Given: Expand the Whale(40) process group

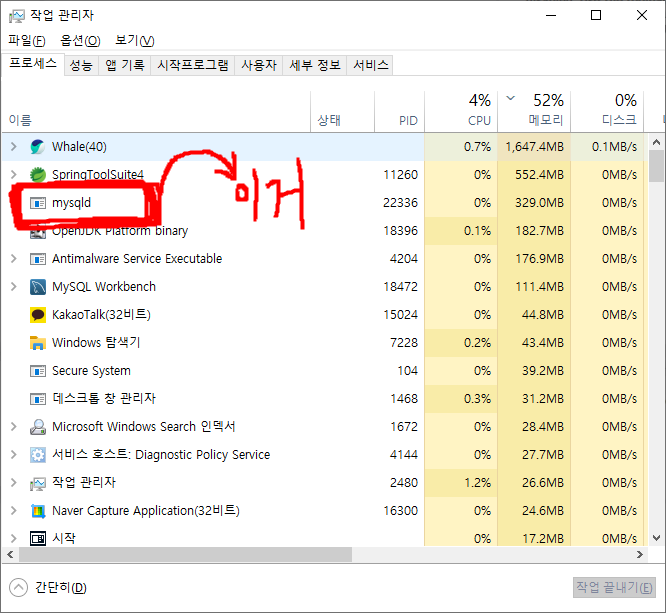Looking at the screenshot, I should (x=14, y=147).
